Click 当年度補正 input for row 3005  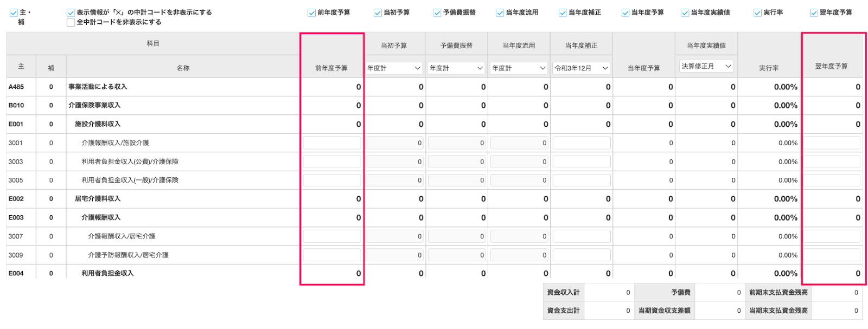582,180
